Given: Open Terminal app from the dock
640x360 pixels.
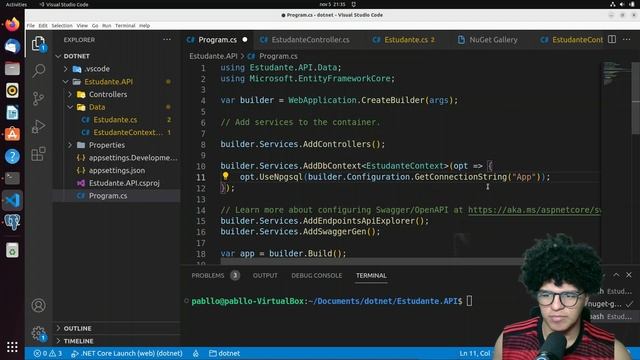Looking at the screenshot, I should pos(12,178).
